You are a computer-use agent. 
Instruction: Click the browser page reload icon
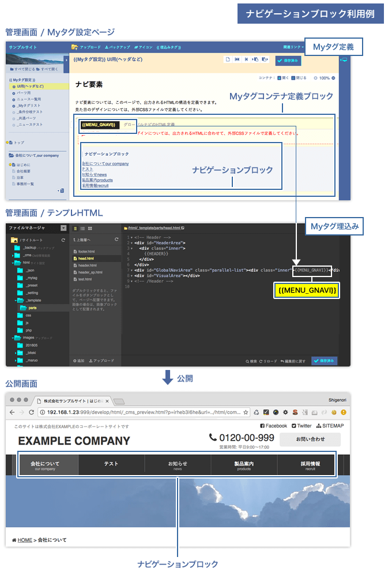click(31, 413)
